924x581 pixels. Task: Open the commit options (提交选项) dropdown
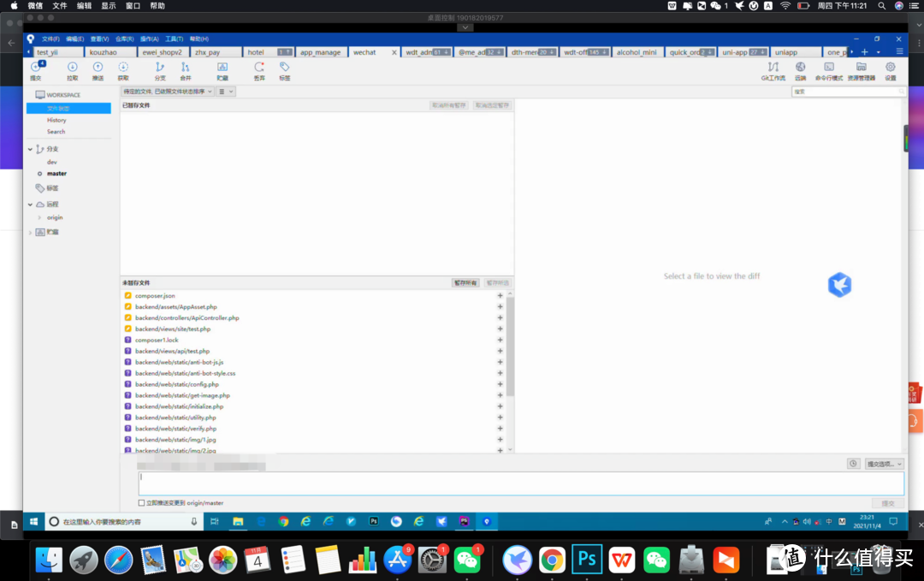pyautogui.click(x=884, y=464)
